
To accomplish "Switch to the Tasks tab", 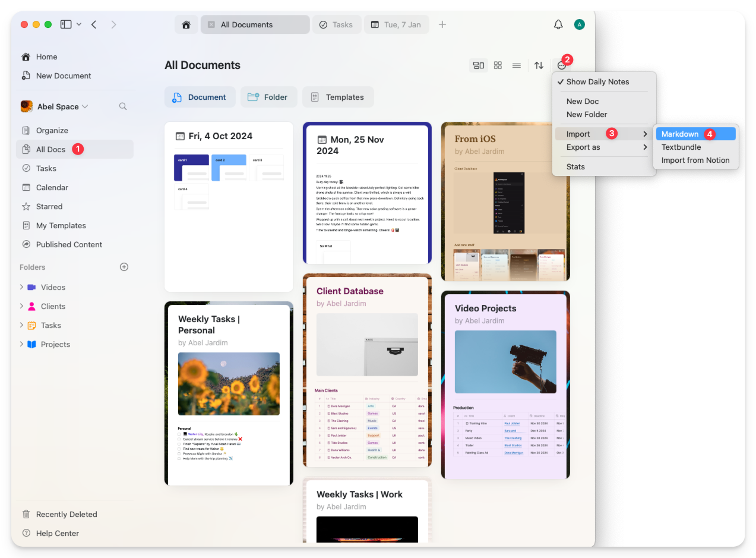I will coord(336,24).
